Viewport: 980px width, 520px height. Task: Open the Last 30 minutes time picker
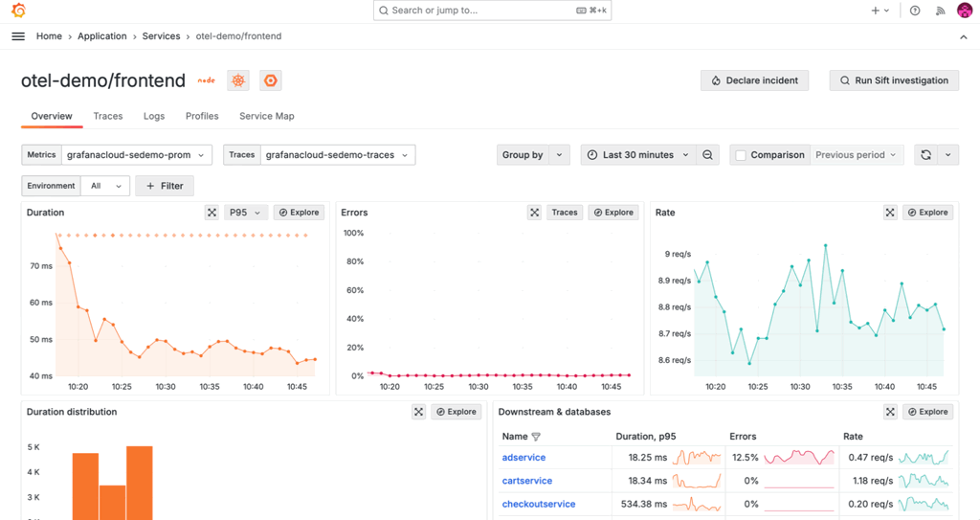638,155
